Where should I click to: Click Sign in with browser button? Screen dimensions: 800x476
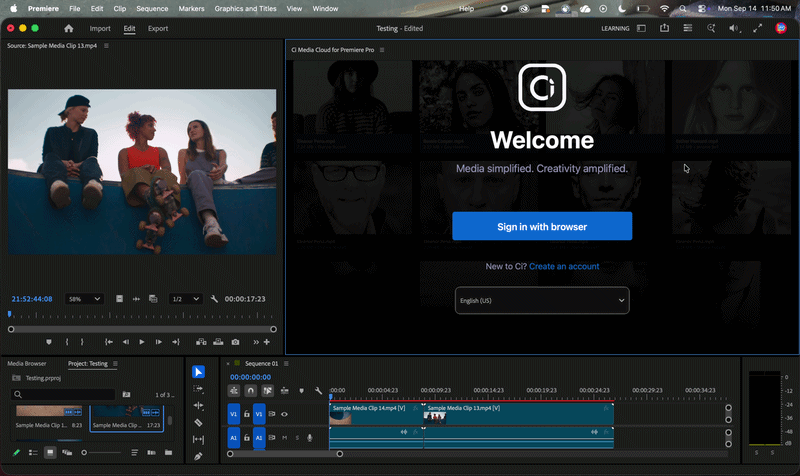[542, 227]
